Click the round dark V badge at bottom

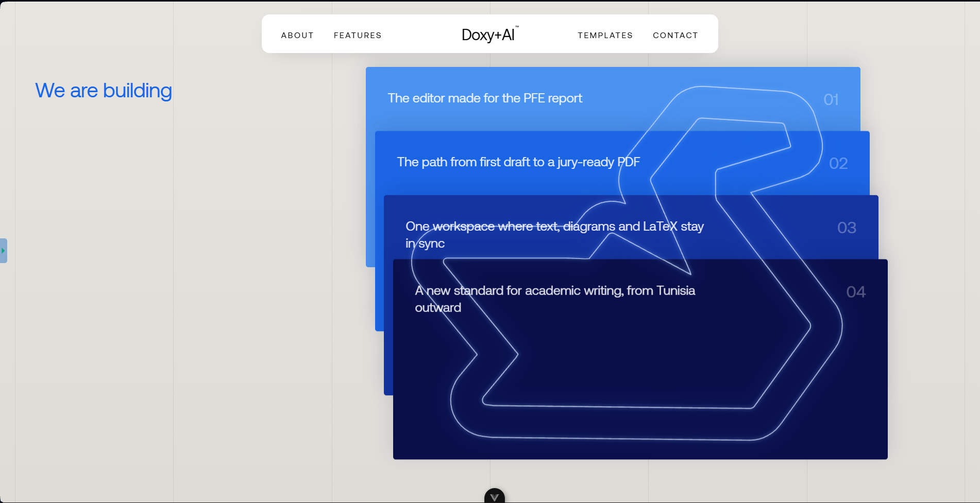pos(495,496)
